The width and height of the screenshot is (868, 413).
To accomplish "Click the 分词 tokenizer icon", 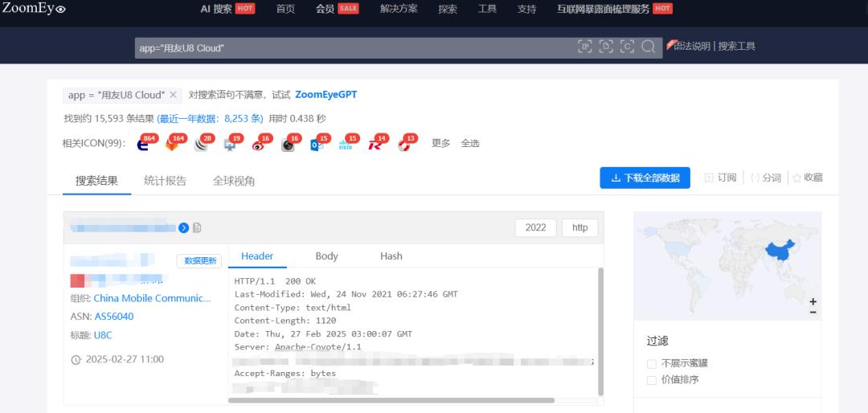I will pos(755,178).
